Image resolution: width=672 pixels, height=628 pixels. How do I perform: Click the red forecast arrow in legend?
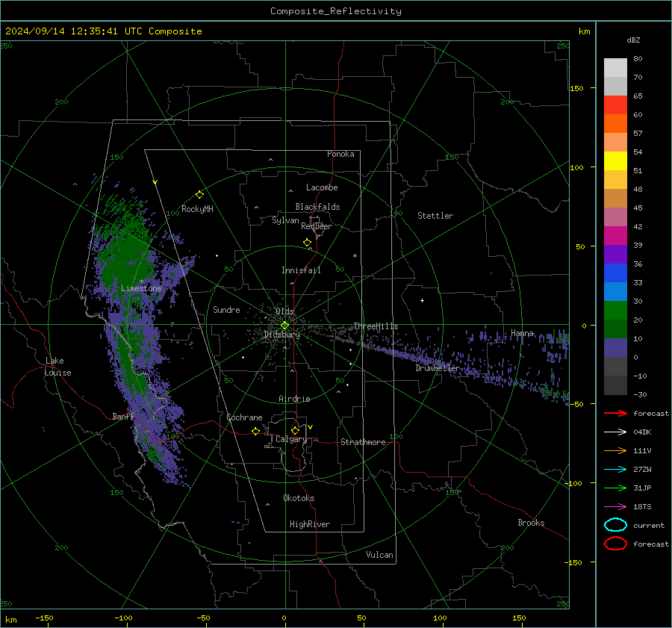pyautogui.click(x=615, y=413)
